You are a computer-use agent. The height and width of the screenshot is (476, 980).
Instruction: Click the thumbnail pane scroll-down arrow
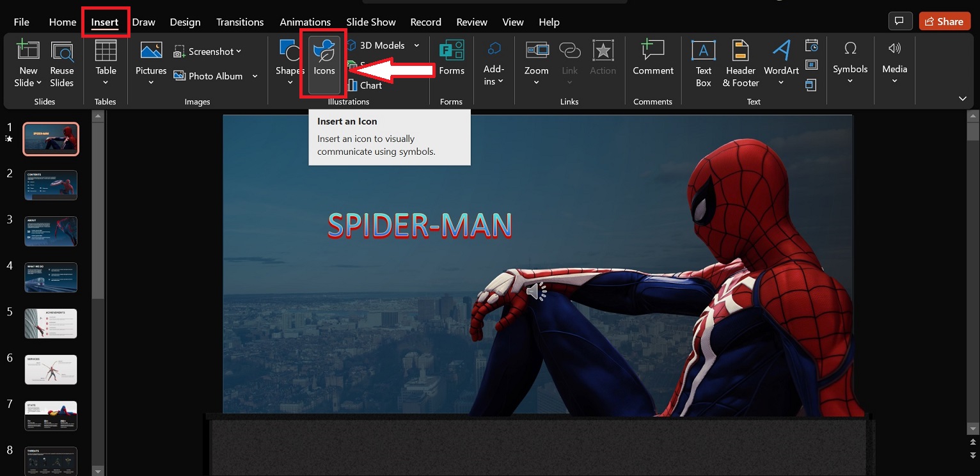click(98, 471)
